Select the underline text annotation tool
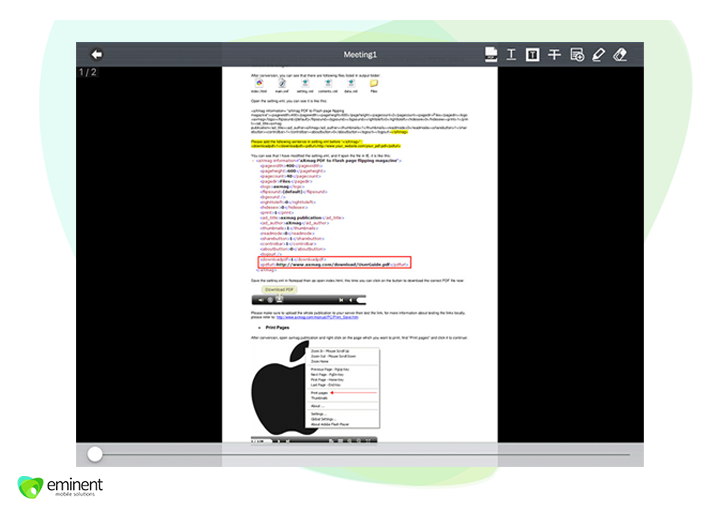 511,54
